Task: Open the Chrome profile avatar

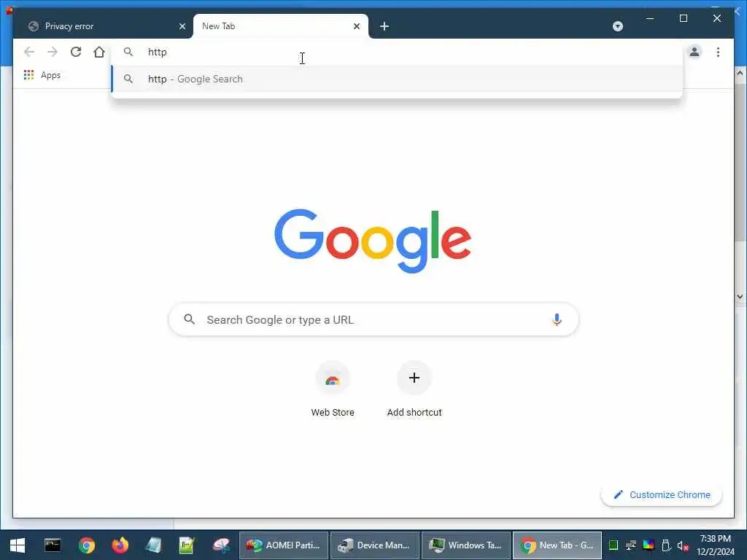Action: tap(694, 52)
